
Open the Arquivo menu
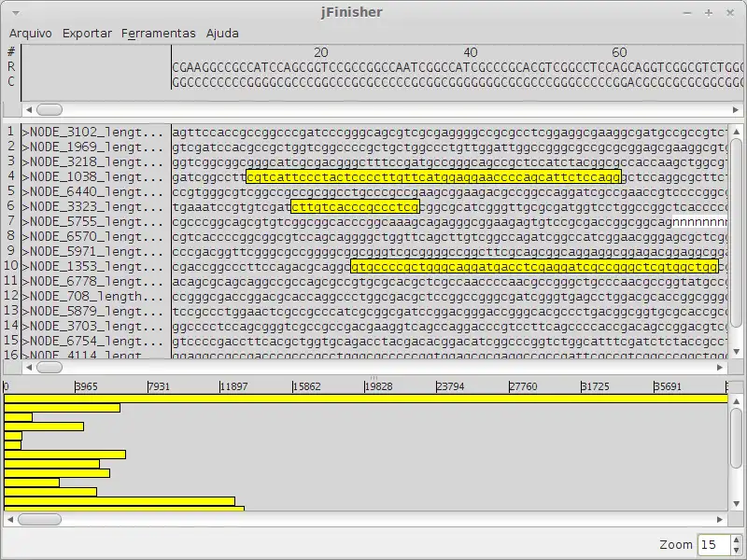(x=31, y=34)
